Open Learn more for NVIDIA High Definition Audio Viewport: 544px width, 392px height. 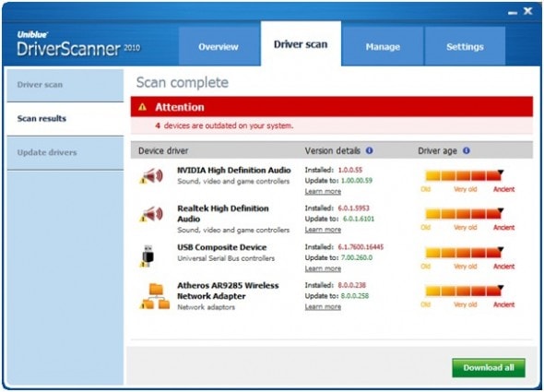click(x=323, y=191)
